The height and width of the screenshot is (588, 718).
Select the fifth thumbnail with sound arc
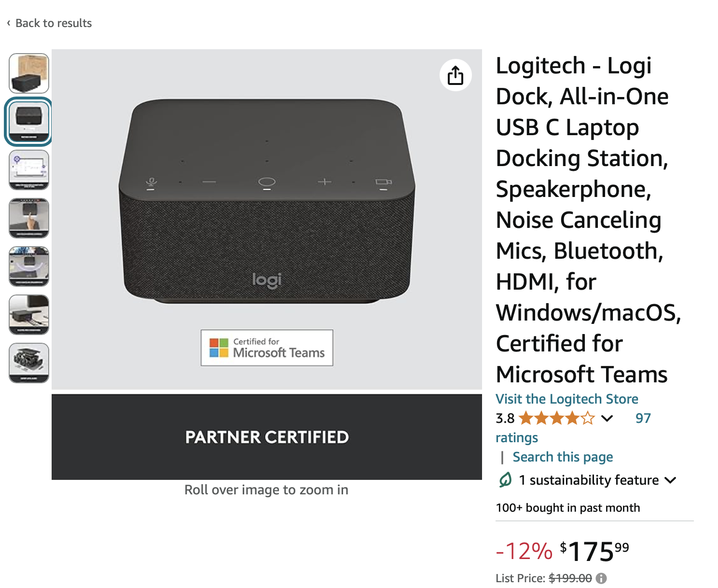tap(29, 266)
